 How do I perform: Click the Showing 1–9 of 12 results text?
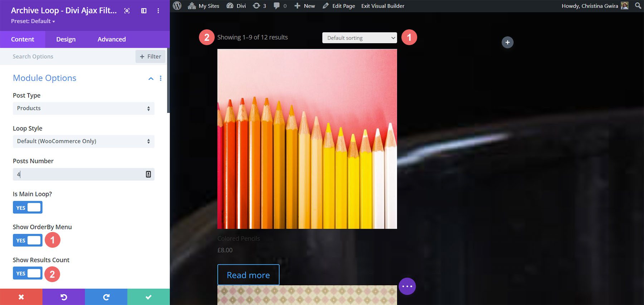pyautogui.click(x=253, y=37)
